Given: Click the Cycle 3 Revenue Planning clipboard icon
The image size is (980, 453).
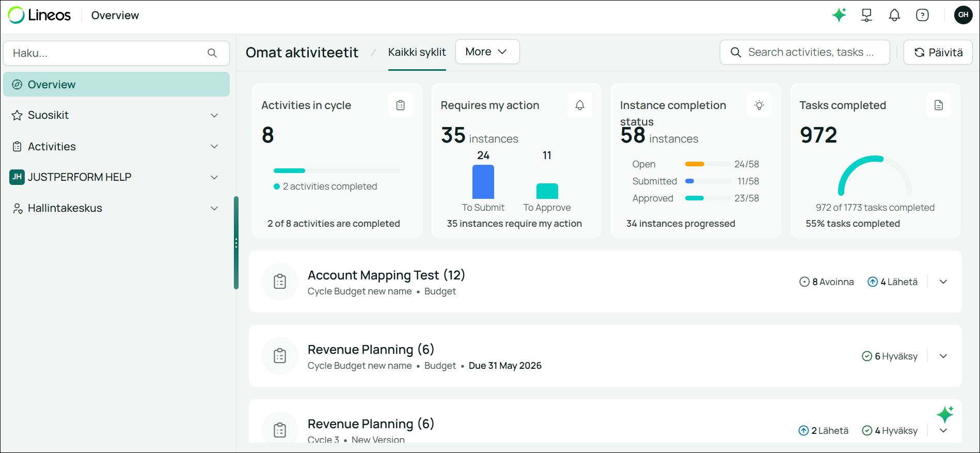Looking at the screenshot, I should (x=280, y=430).
